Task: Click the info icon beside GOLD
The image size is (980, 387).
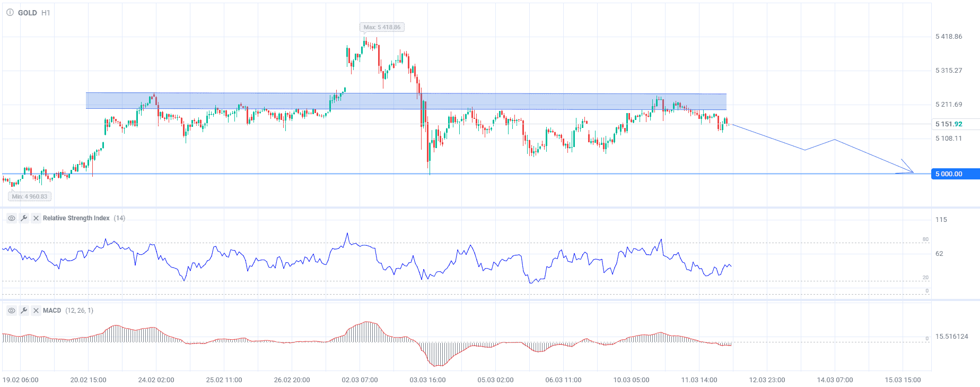Action: (10, 12)
